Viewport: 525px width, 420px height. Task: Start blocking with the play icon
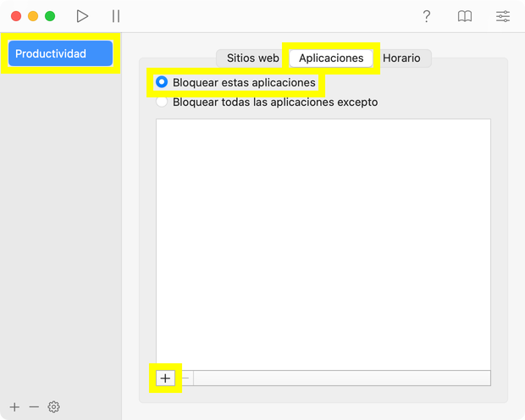(82, 16)
